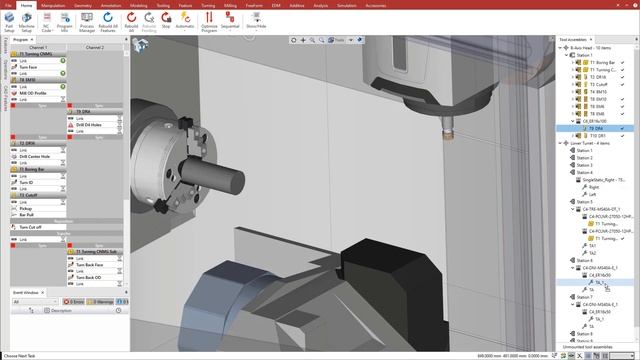
Task: Toggle checkmark for T2 DR16 tool
Action: click(x=622, y=77)
